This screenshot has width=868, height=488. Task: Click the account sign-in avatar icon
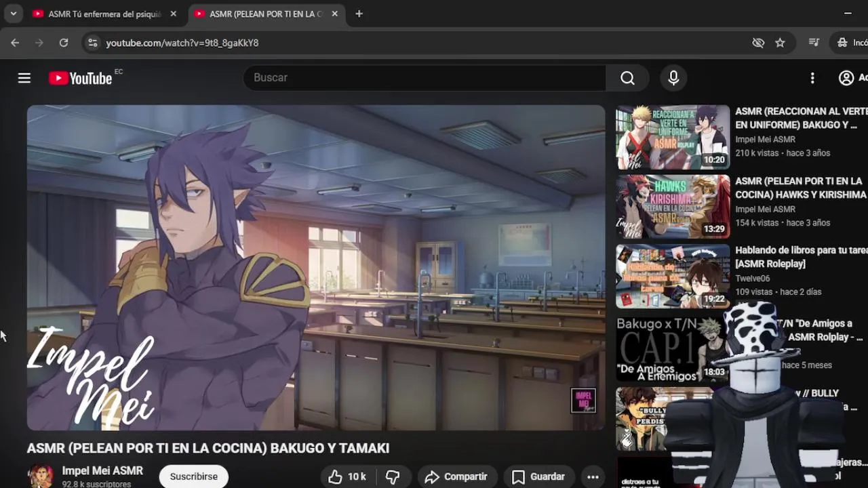[x=846, y=78]
